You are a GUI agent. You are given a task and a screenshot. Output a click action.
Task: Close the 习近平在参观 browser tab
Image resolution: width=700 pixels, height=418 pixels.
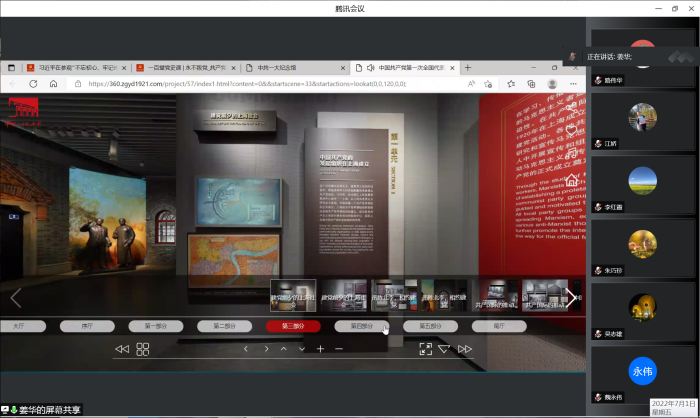[x=124, y=68]
